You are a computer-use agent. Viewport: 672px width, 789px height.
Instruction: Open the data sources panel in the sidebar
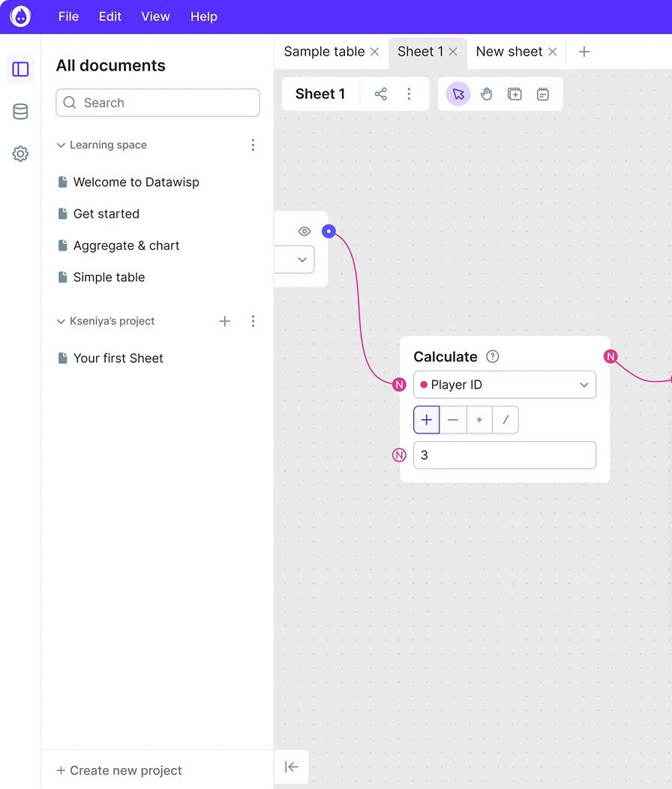click(19, 111)
